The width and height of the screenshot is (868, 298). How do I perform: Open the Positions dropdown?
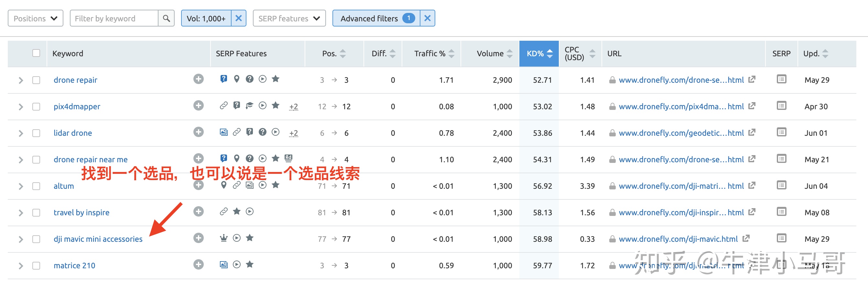pos(35,18)
